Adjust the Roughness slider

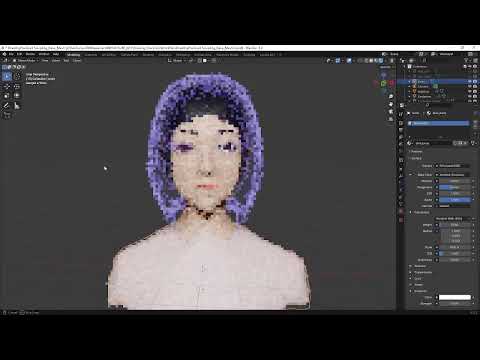click(455, 187)
